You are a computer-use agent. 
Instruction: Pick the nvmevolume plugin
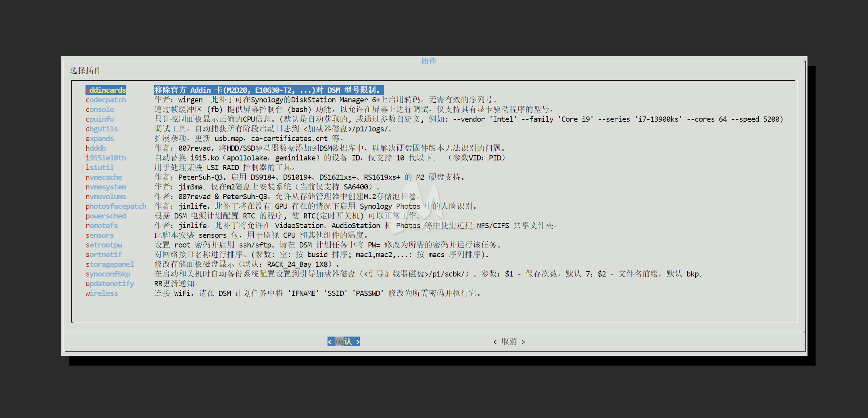[x=106, y=196]
